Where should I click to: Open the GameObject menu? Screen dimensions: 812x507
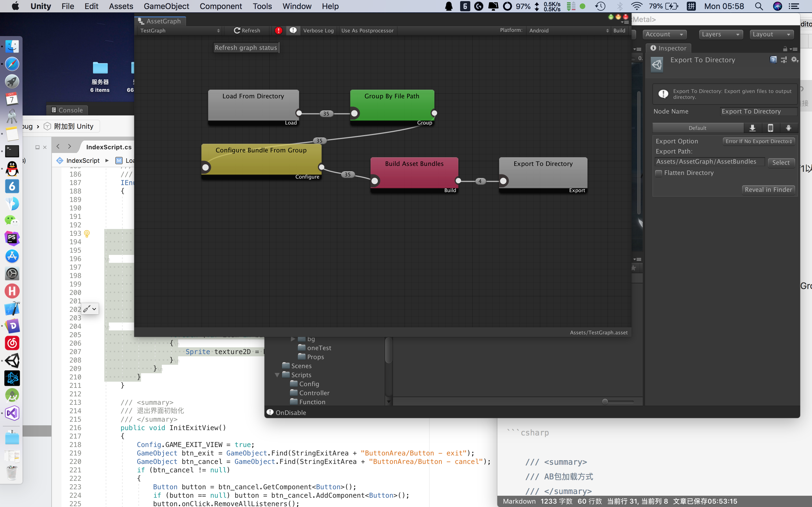(166, 6)
